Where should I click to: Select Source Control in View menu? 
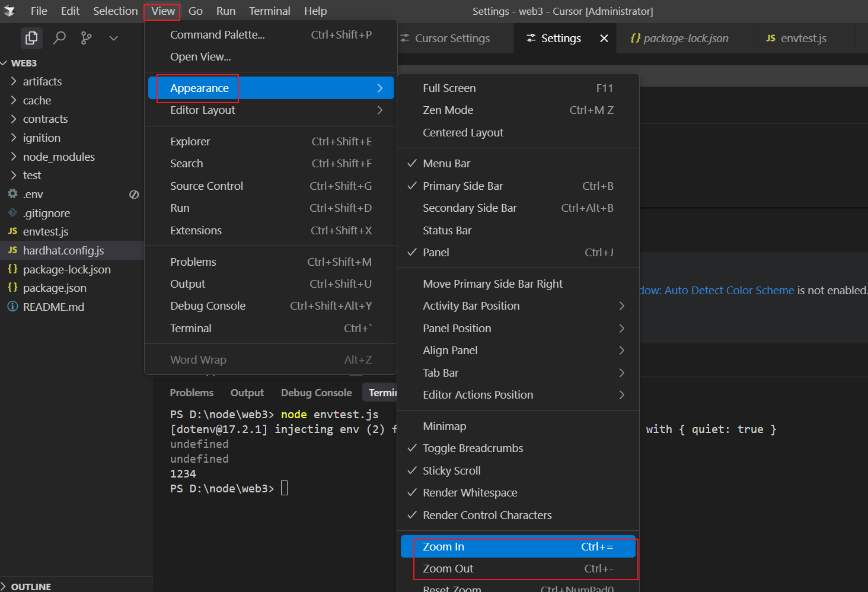click(x=271, y=186)
